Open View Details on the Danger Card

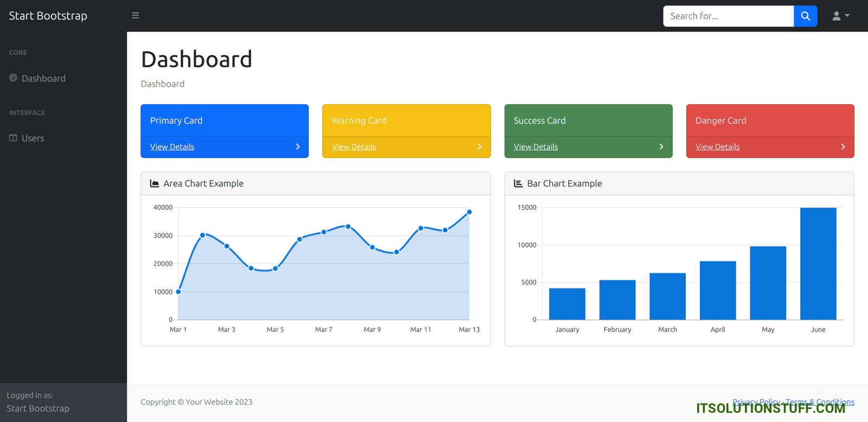717,147
